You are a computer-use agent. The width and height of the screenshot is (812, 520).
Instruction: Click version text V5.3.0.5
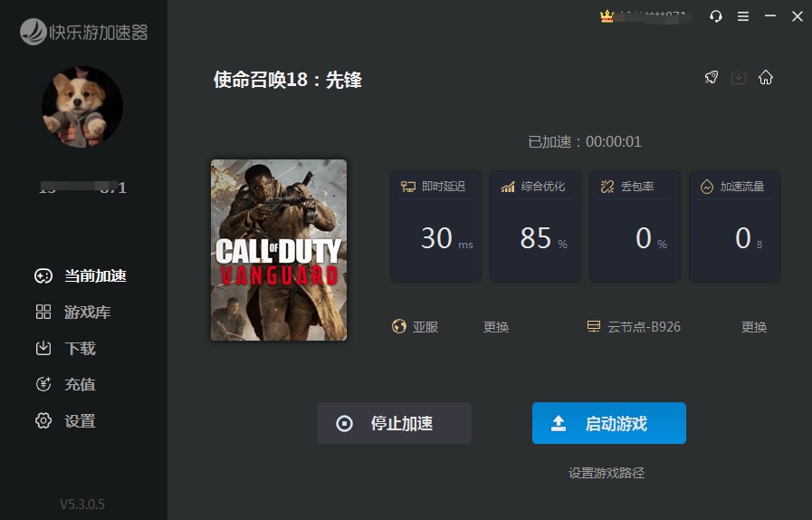[81, 504]
